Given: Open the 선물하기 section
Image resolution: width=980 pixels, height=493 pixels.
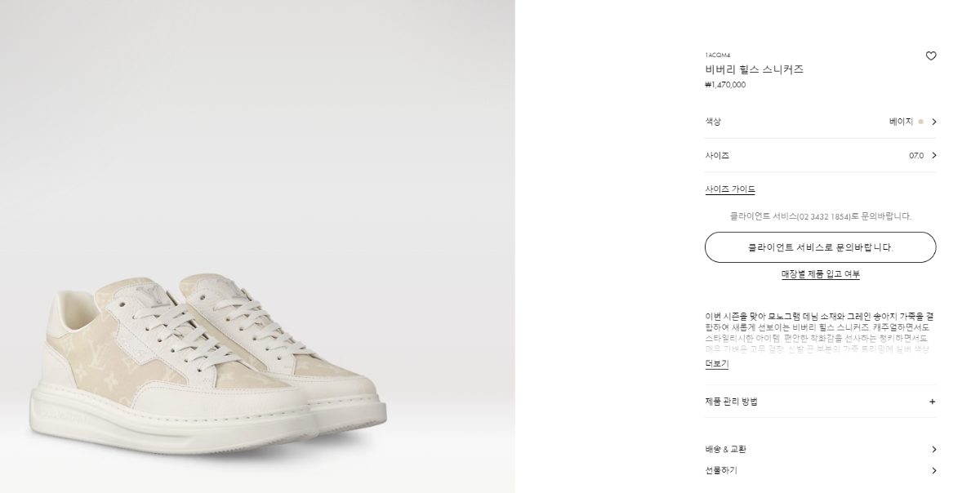Looking at the screenshot, I should pos(821,470).
